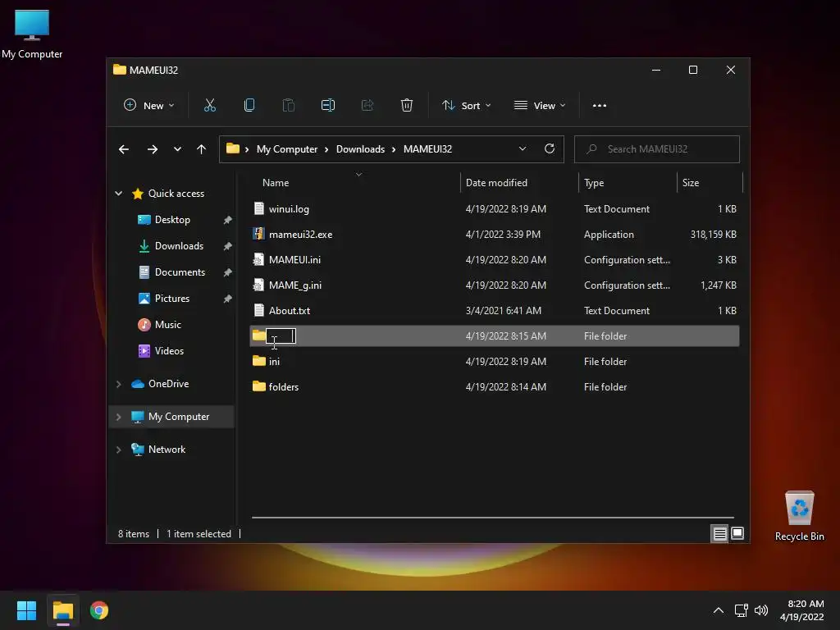
Task: Click My Computer in the address breadcrumb
Action: (x=287, y=149)
